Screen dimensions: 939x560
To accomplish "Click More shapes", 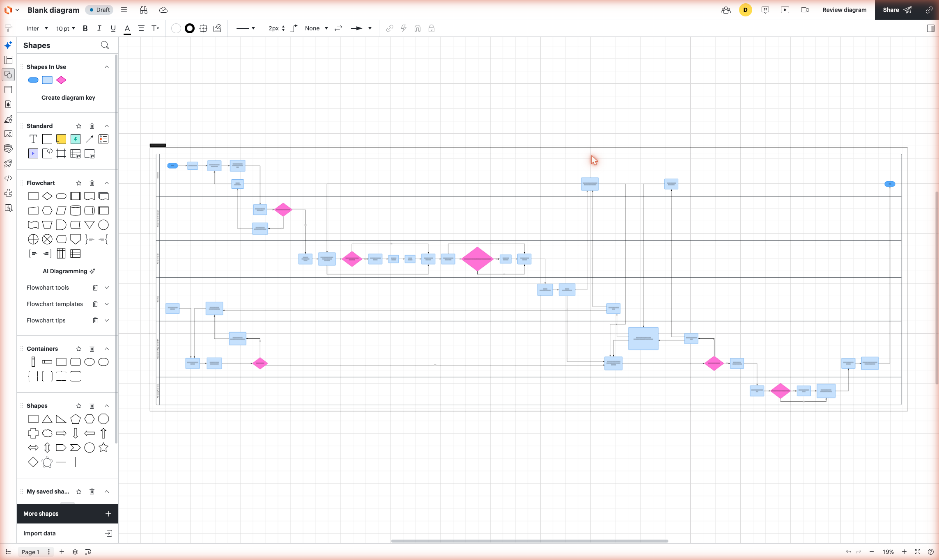I will (x=67, y=514).
